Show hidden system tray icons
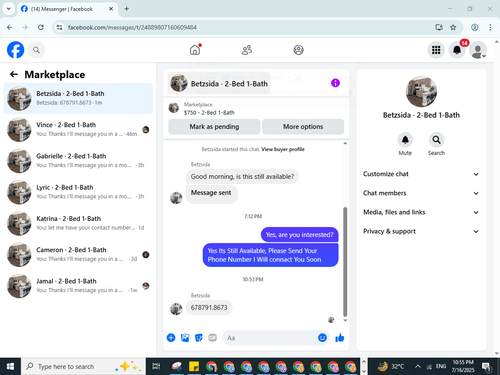 click(417, 366)
